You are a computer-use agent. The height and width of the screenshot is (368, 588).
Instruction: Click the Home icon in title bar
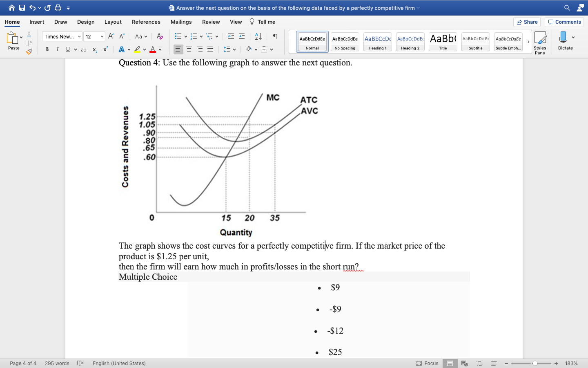coord(11,8)
